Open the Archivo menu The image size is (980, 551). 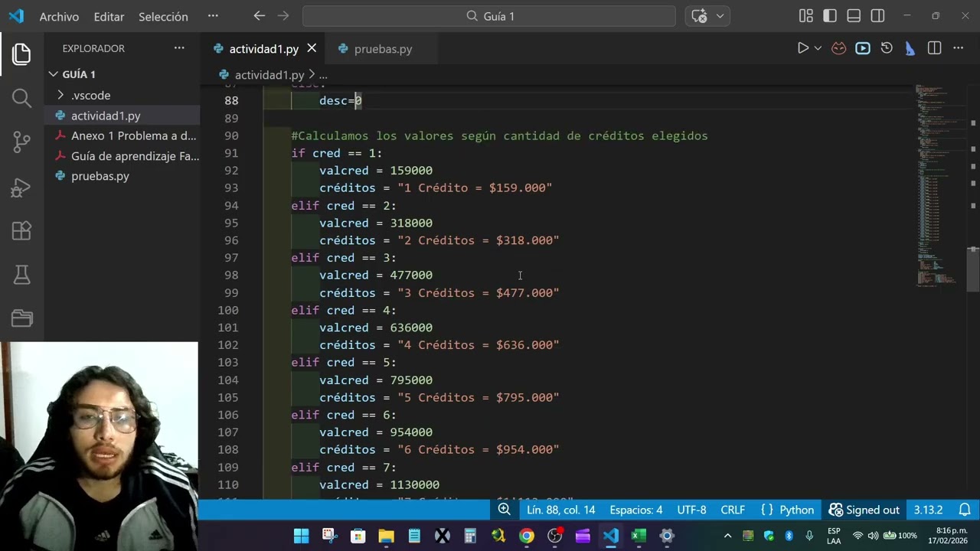[59, 16]
